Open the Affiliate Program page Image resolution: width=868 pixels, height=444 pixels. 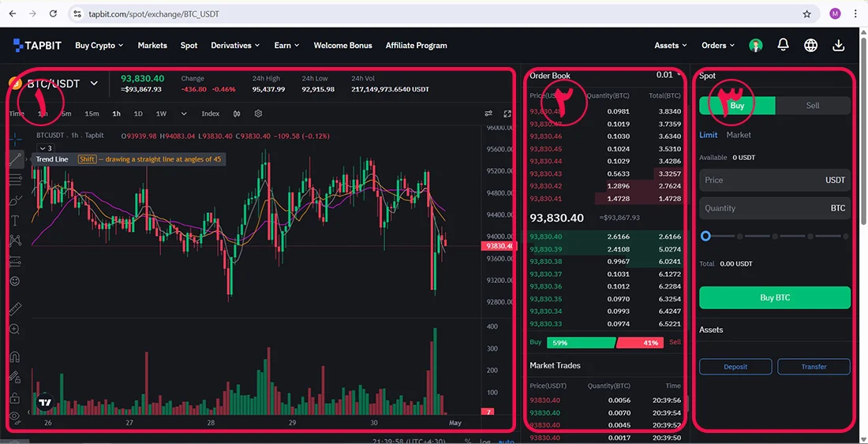point(417,45)
